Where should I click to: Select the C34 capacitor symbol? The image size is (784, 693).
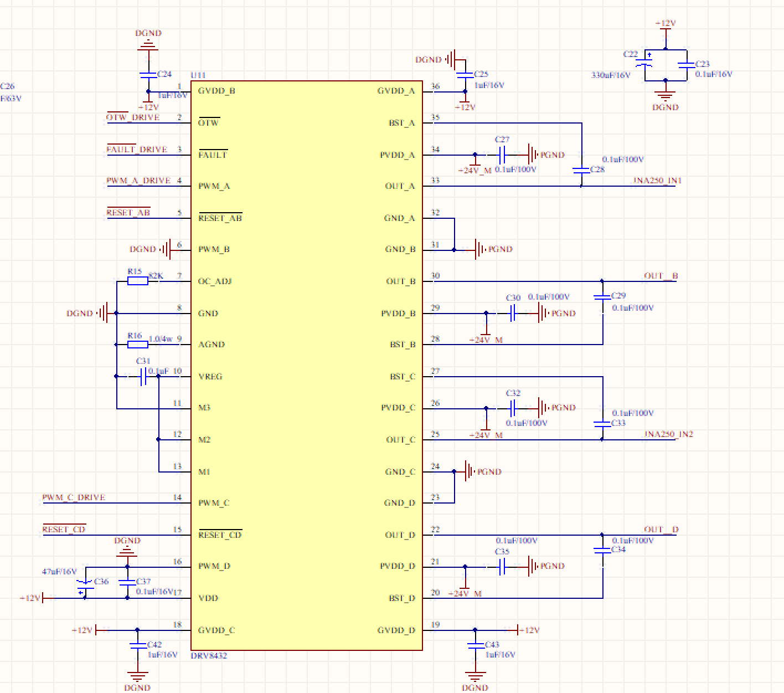pyautogui.click(x=602, y=550)
